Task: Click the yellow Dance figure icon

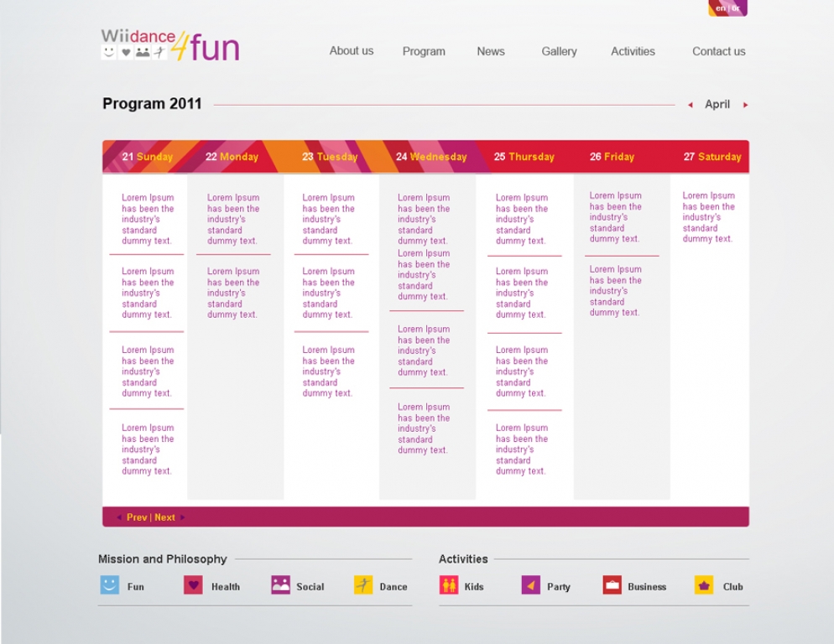Action: (363, 585)
